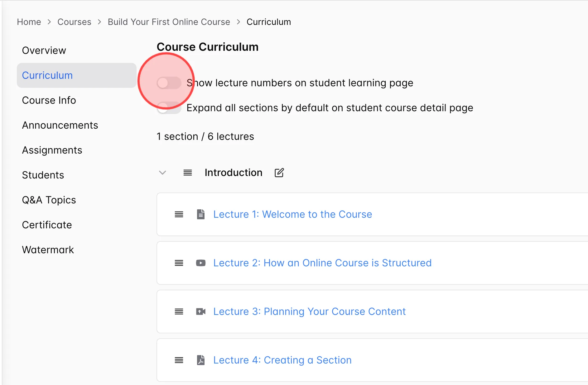The width and height of the screenshot is (588, 385).
Task: Click PDF icon for Lecture 4
Action: pos(201,360)
